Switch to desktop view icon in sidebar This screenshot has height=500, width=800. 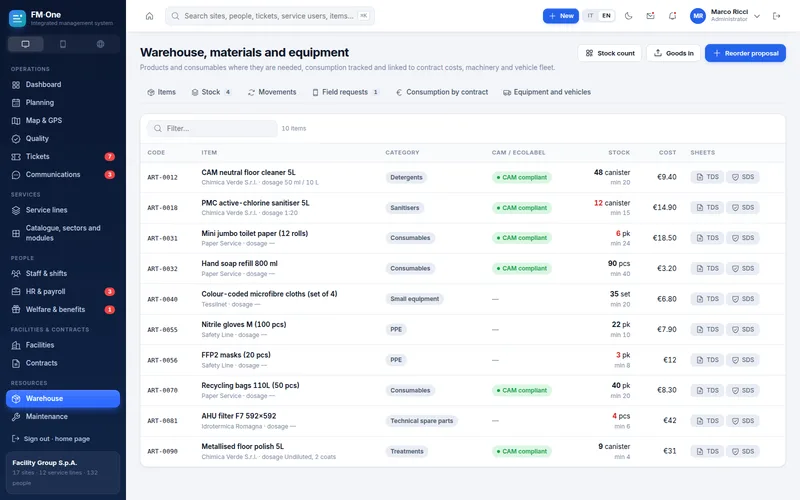[26, 44]
